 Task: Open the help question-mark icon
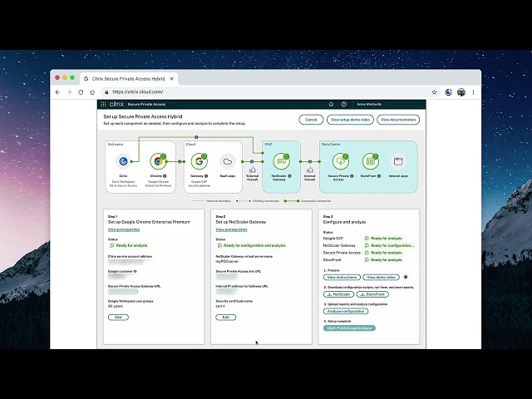(344, 104)
